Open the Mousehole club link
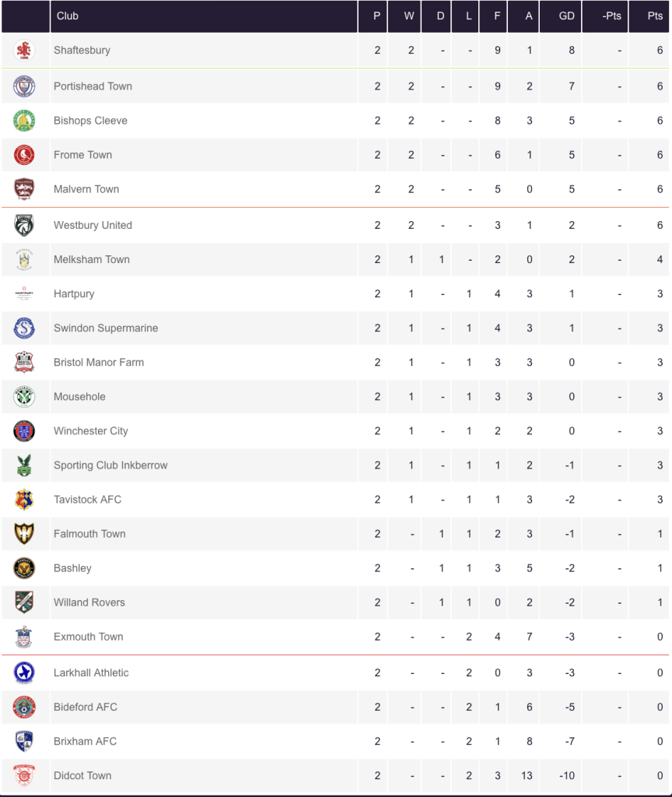 [x=80, y=396]
